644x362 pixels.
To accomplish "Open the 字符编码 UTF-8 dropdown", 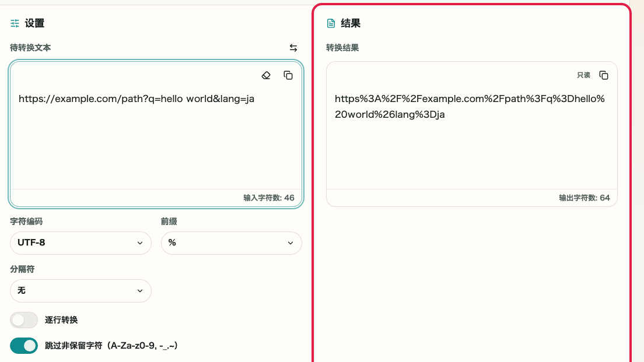I will click(x=80, y=243).
